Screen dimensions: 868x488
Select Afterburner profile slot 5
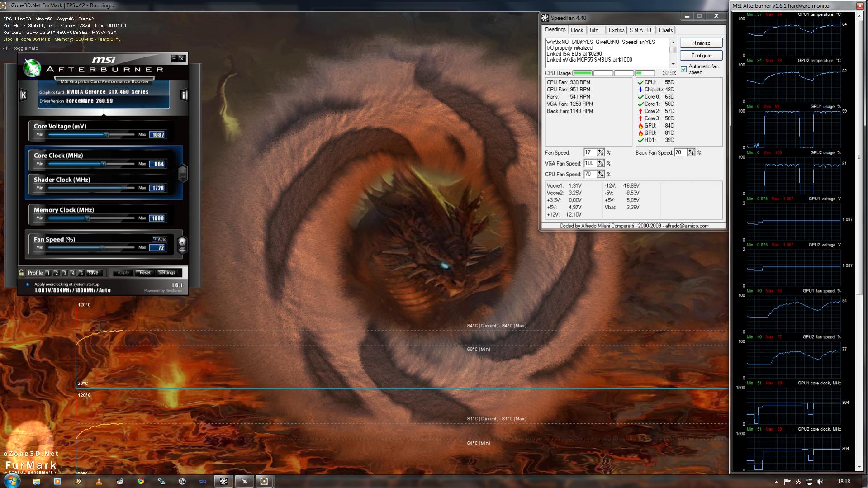81,273
